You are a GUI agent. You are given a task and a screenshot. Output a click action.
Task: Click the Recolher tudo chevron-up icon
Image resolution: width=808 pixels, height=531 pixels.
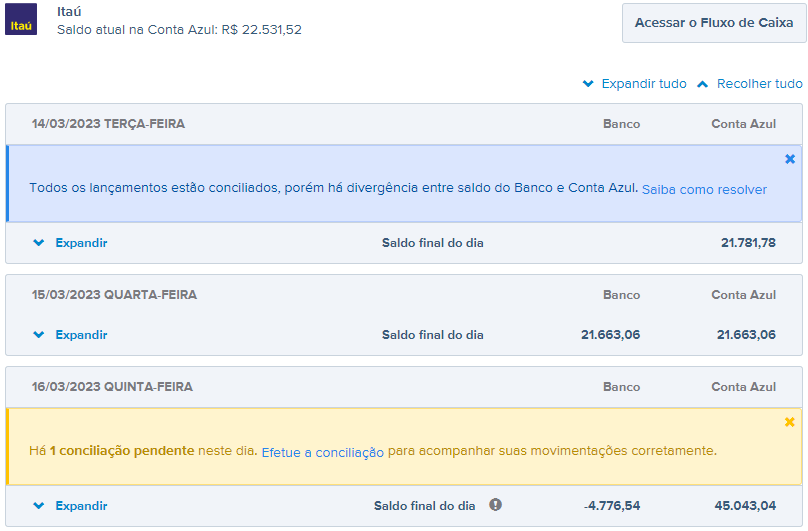coord(702,84)
